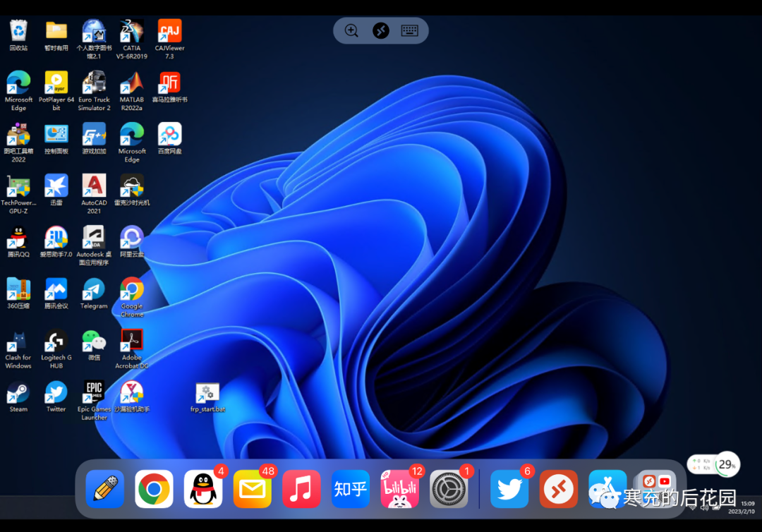Viewport: 762px width, 532px height.
Task: Open the 控制面板 control panel icon
Action: (56, 138)
